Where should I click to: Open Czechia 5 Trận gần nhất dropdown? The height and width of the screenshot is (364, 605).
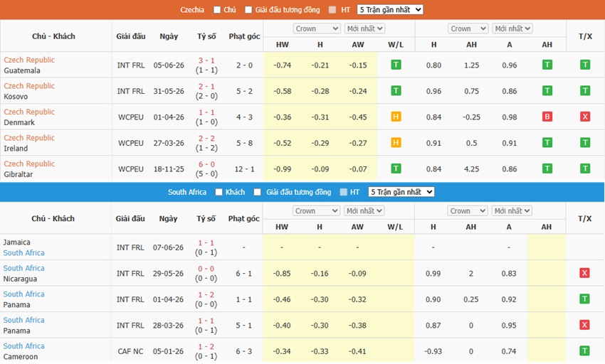coord(390,10)
